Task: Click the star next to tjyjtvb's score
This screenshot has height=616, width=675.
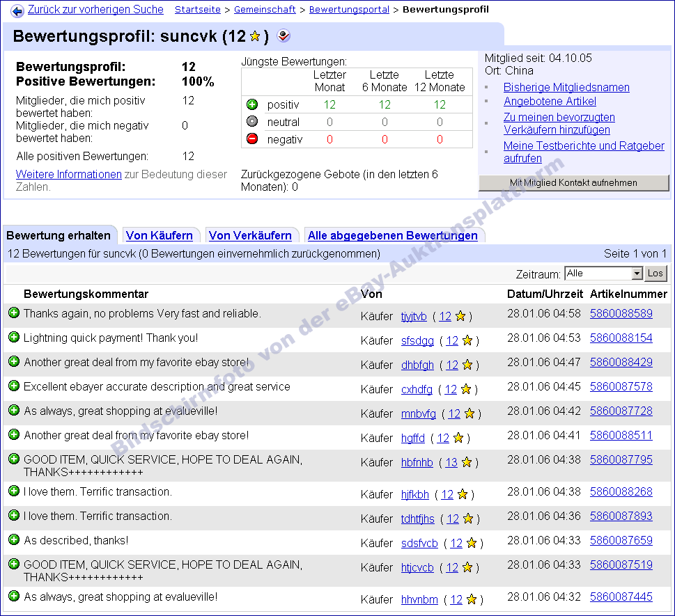Action: click(x=460, y=316)
